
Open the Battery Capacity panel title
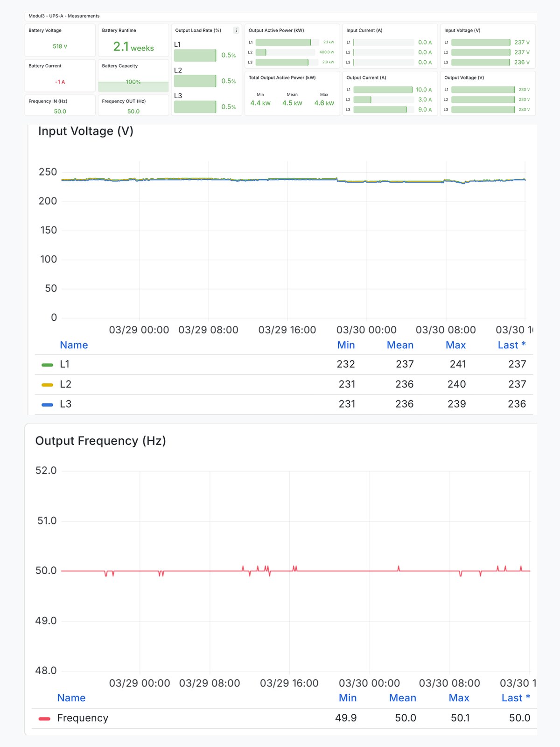120,66
